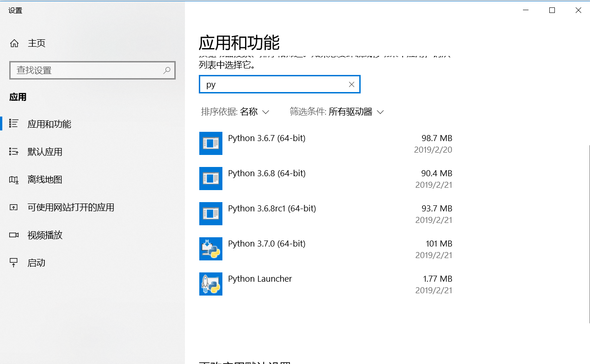Viewport: 590px width, 364px height.
Task: Clear the 'py' search with the X icon
Action: [351, 84]
